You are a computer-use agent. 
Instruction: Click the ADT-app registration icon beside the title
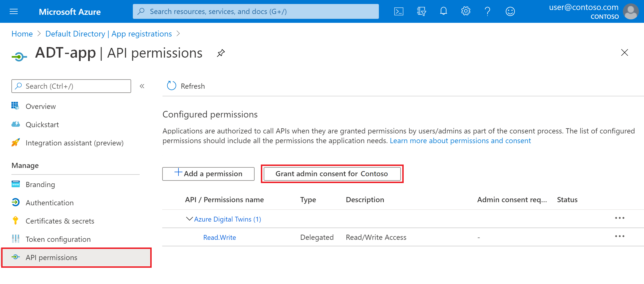pos(19,57)
